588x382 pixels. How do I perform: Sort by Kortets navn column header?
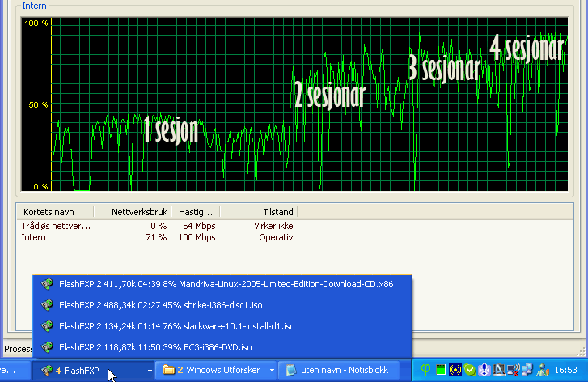click(x=55, y=212)
